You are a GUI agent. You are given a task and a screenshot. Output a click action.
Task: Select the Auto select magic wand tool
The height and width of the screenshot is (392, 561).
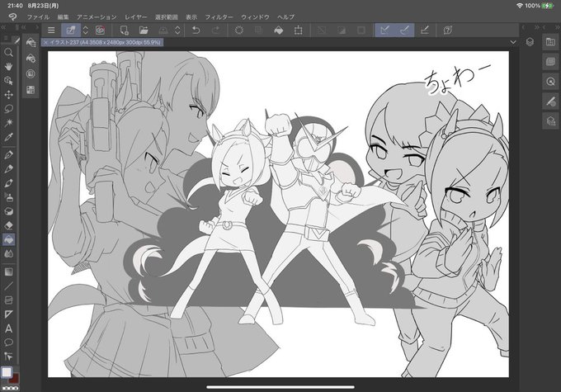coord(8,123)
